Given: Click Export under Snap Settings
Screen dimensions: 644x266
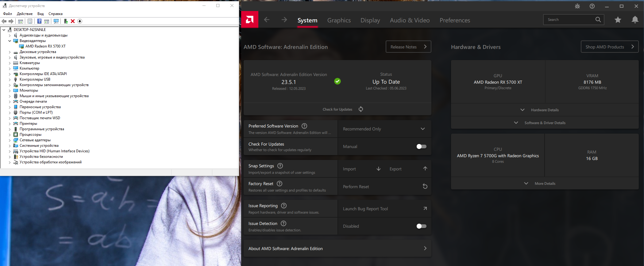Looking at the screenshot, I should pos(408,169).
